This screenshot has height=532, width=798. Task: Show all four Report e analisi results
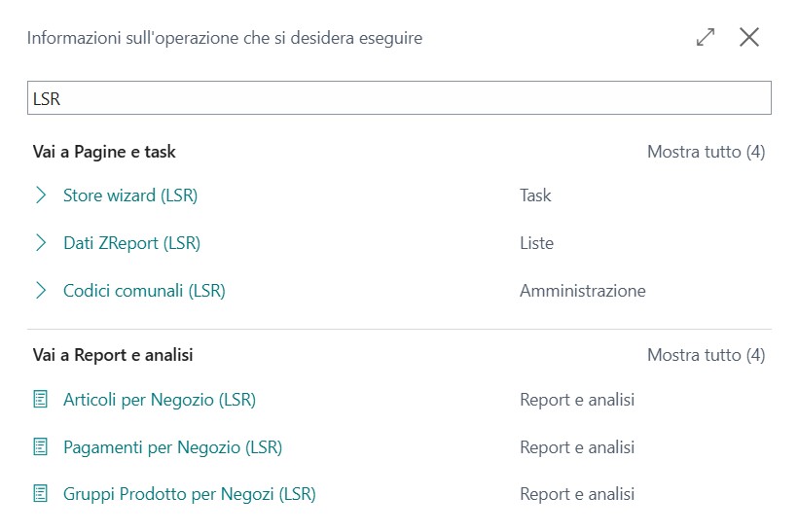click(x=706, y=355)
